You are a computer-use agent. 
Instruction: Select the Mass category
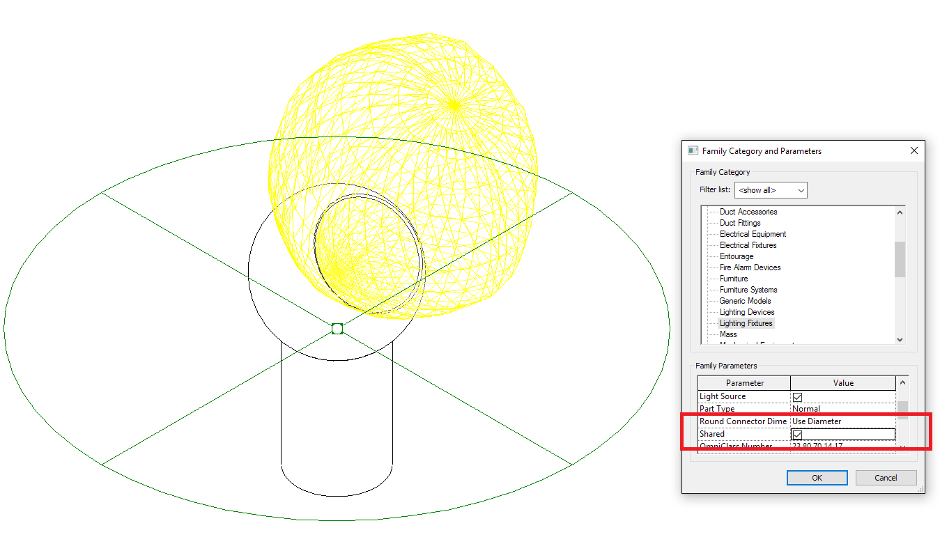coord(728,334)
